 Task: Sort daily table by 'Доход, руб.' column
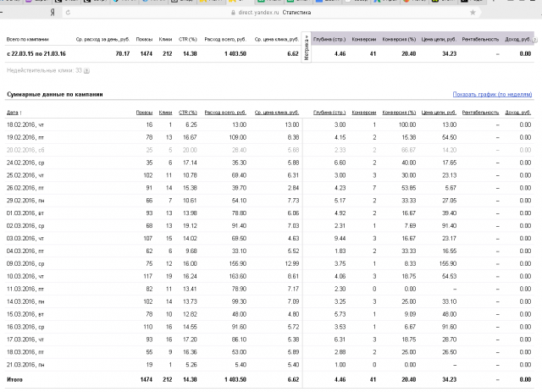517,112
